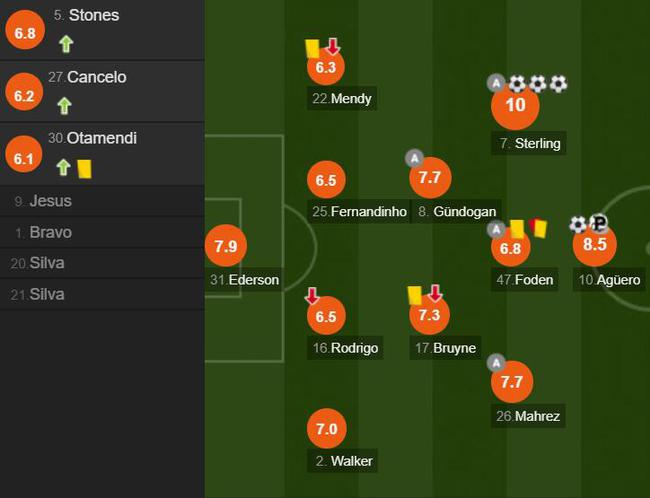The width and height of the screenshot is (650, 498).
Task: Click Mendy's yellow card icon
Action: (312, 47)
